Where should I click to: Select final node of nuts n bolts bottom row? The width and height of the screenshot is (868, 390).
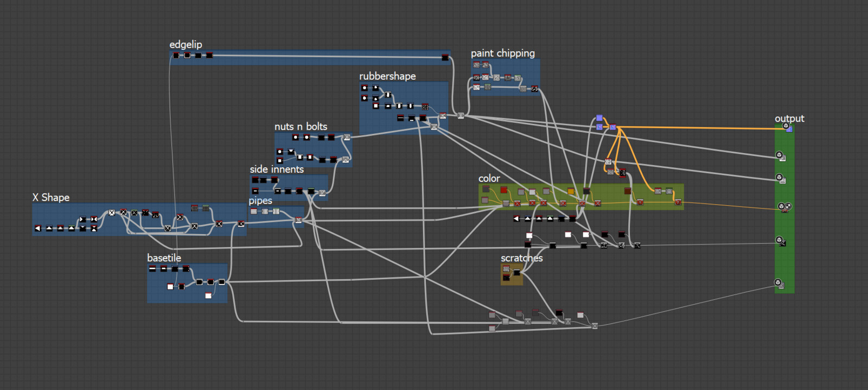click(346, 160)
